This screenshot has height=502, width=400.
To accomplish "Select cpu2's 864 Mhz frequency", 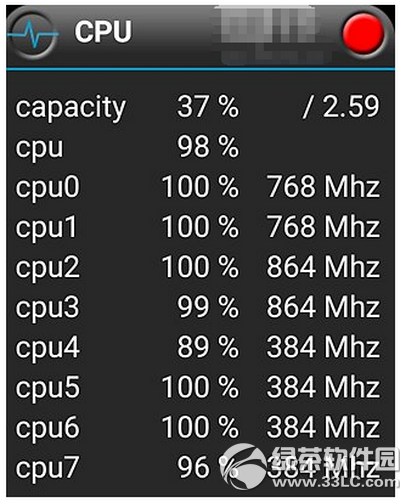I will 323,267.
